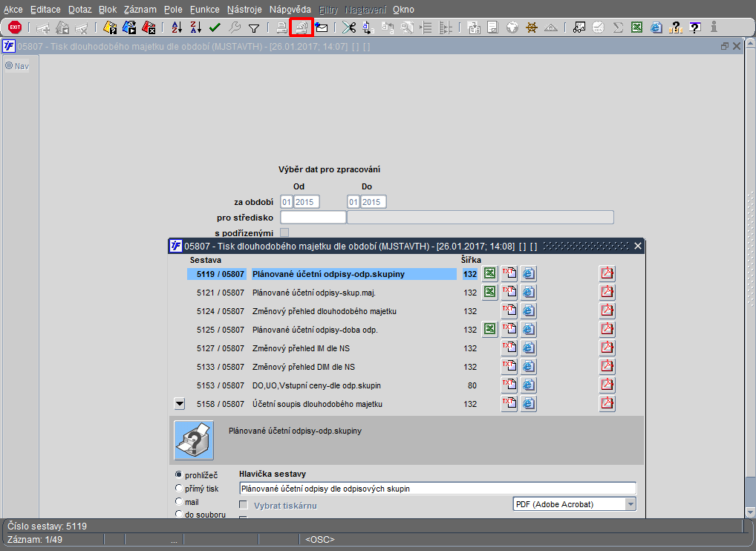Open the Nástroje menu
Screen dimensions: 756x551
pos(244,10)
